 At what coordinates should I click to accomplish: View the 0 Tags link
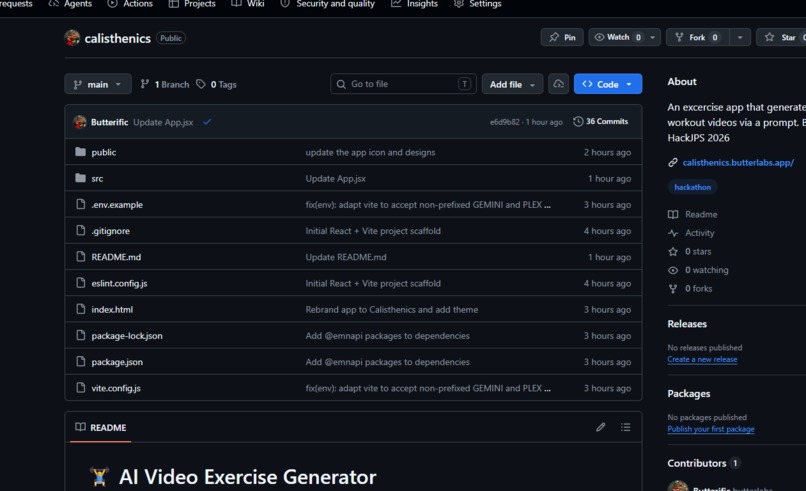[216, 84]
